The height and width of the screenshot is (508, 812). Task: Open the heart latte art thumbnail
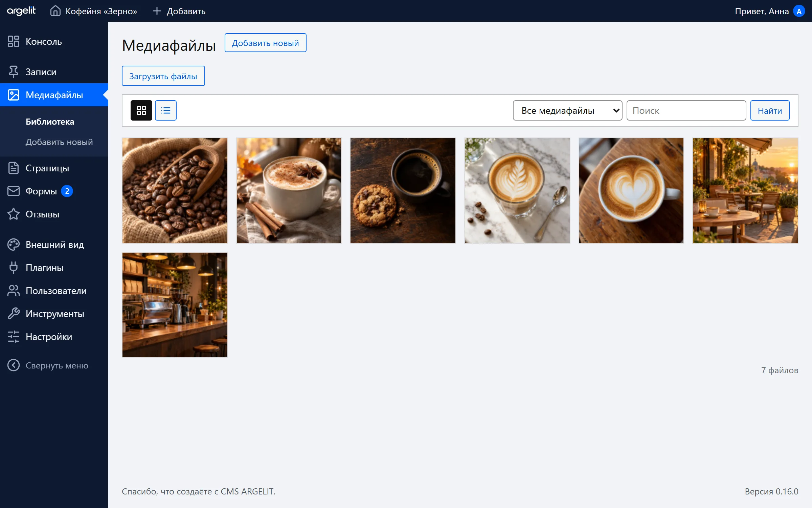[631, 190]
